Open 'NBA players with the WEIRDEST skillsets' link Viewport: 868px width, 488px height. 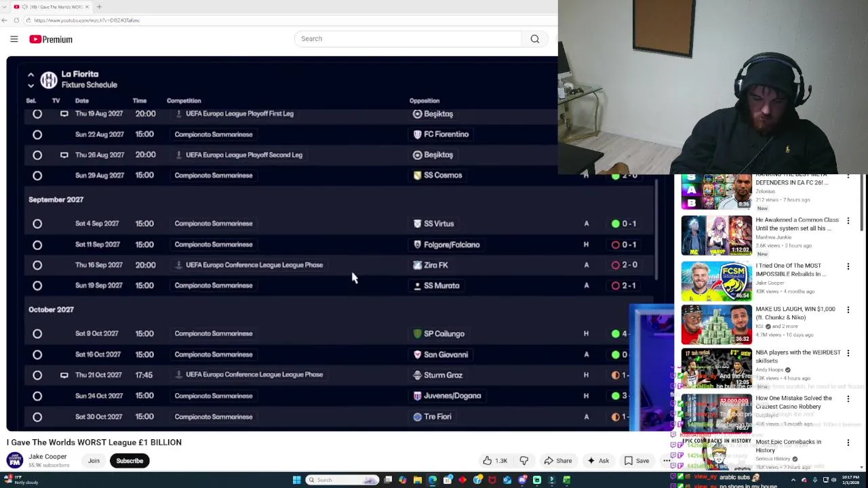[x=797, y=357]
